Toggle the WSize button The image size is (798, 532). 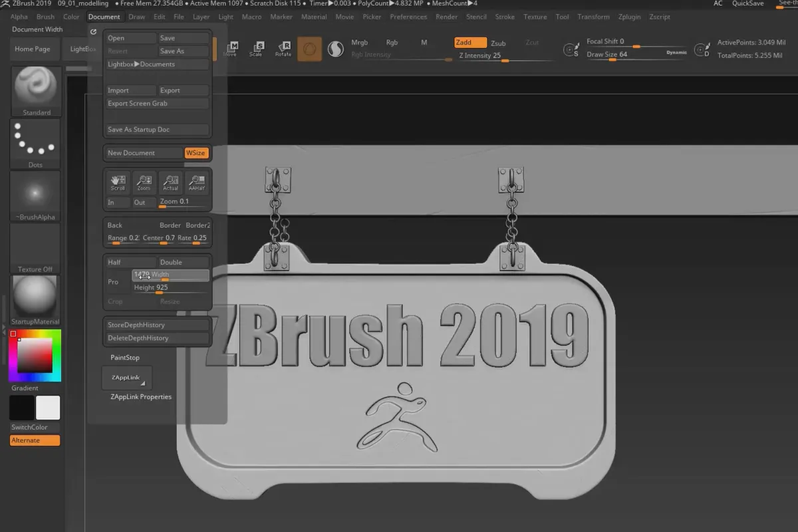click(x=196, y=153)
